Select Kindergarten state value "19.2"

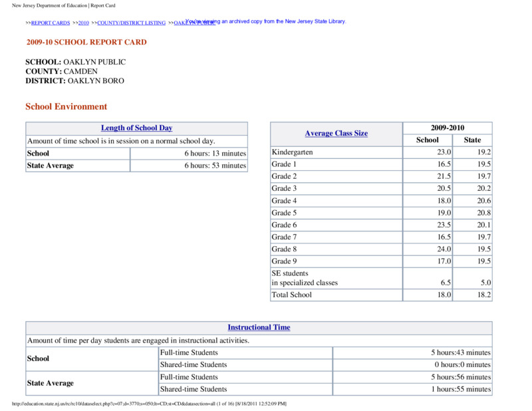point(484,152)
